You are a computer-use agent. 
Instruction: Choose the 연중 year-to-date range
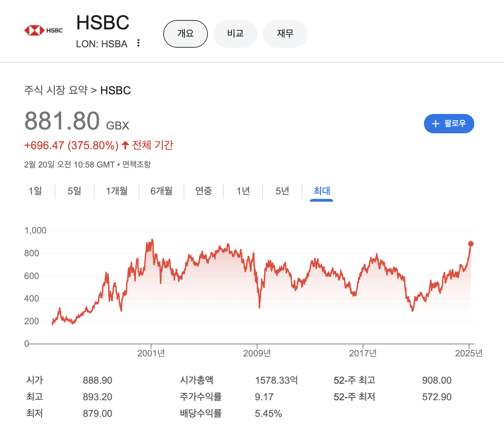click(204, 191)
